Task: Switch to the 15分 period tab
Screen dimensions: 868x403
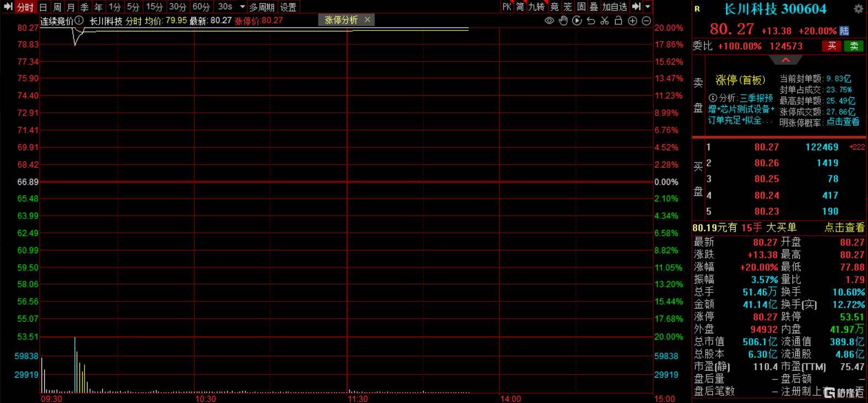Action: pyautogui.click(x=155, y=7)
